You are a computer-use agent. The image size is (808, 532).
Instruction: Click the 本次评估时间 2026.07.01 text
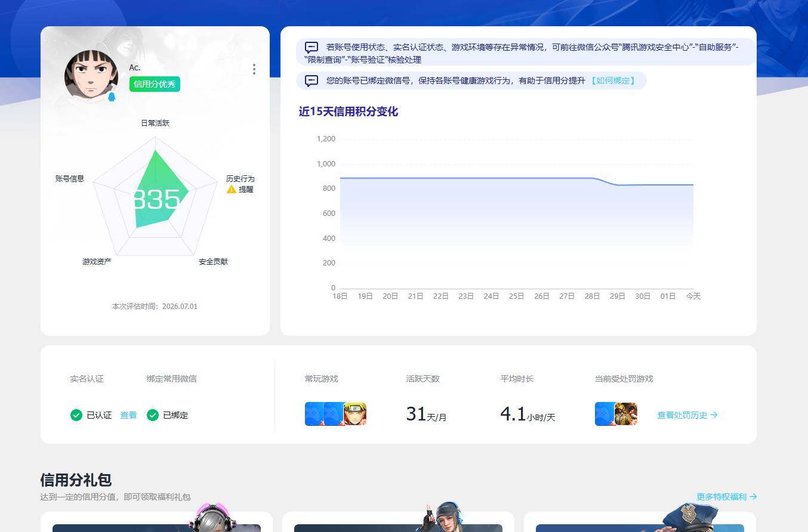coord(155,306)
